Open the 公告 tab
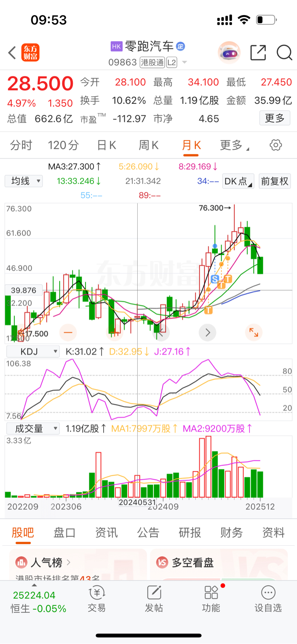Screen dimensions: 297x644 pyautogui.click(x=148, y=532)
